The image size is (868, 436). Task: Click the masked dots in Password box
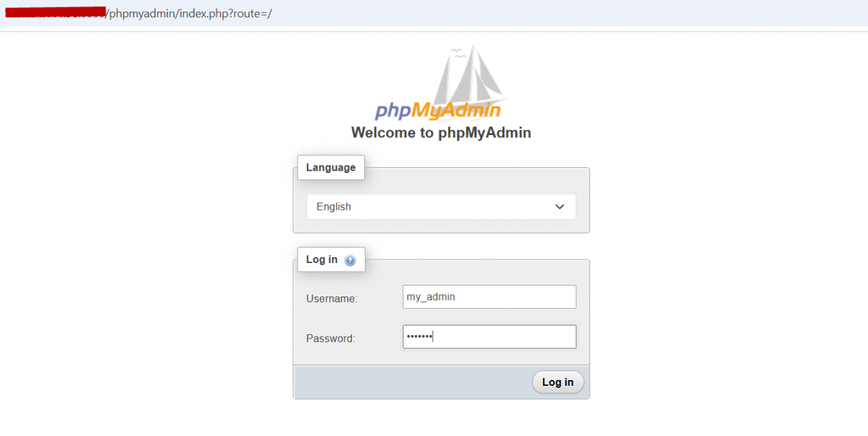point(419,336)
